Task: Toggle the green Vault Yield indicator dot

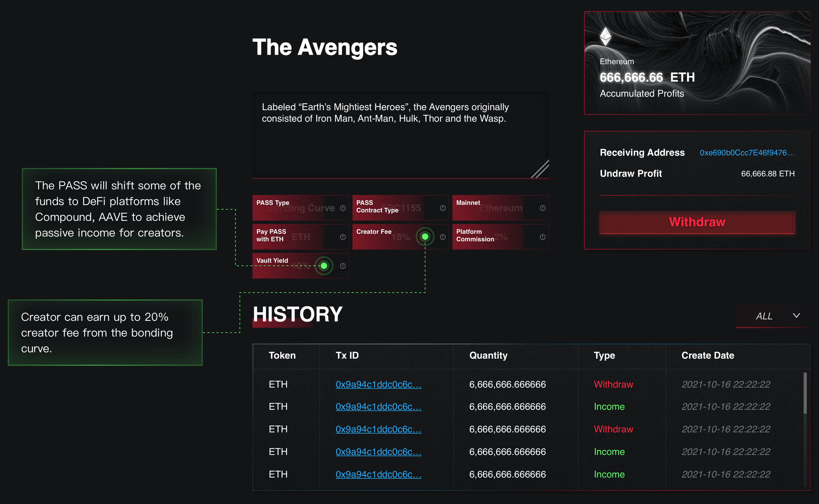Action: pyautogui.click(x=324, y=266)
